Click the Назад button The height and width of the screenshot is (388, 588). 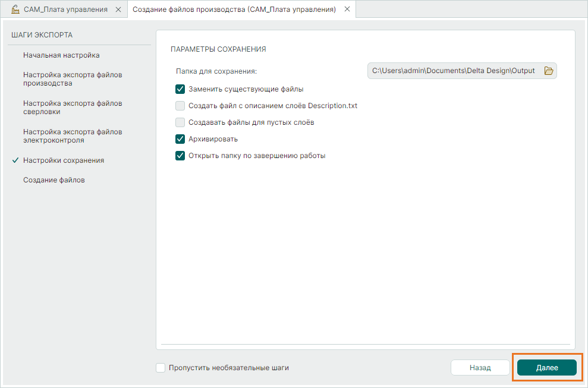pos(480,368)
